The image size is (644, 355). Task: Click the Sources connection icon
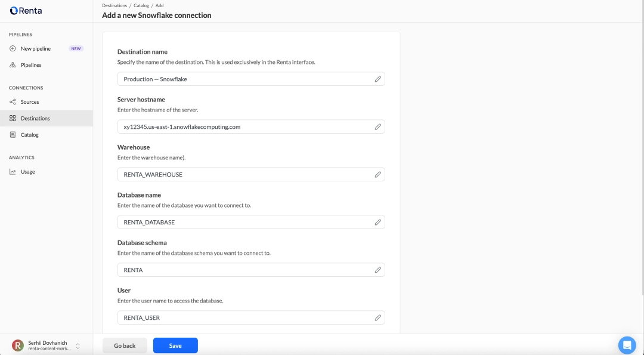pos(13,101)
